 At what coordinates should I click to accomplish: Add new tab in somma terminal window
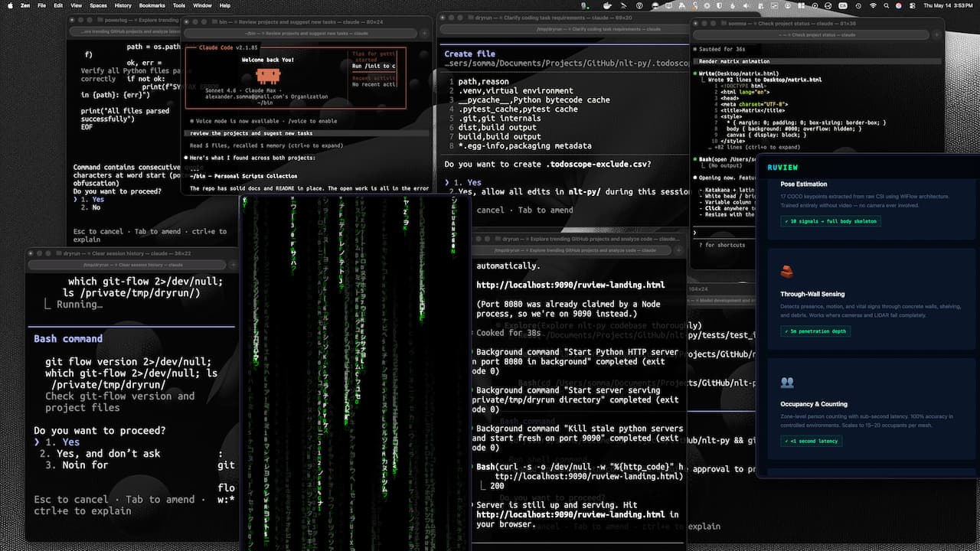coord(937,34)
